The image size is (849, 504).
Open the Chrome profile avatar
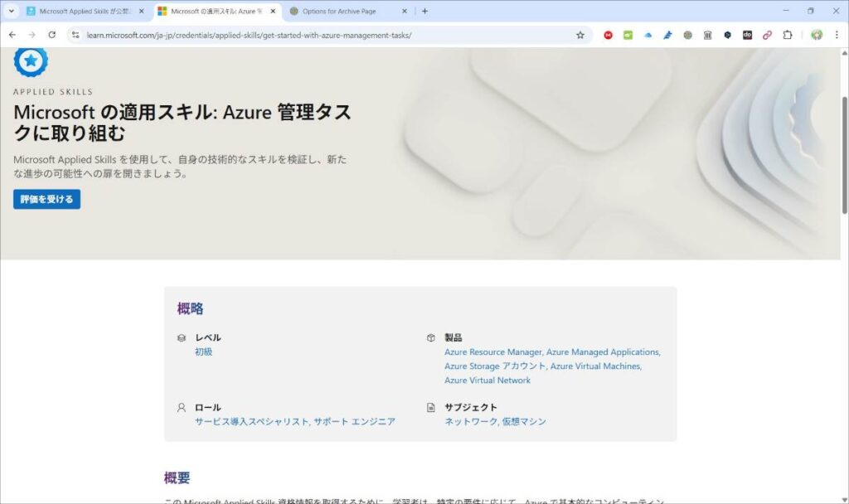click(x=817, y=35)
